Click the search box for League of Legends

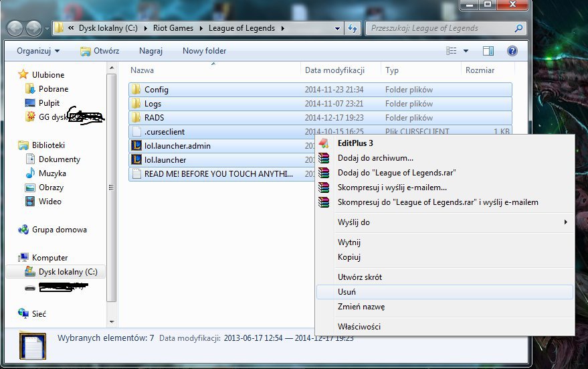[x=446, y=28]
